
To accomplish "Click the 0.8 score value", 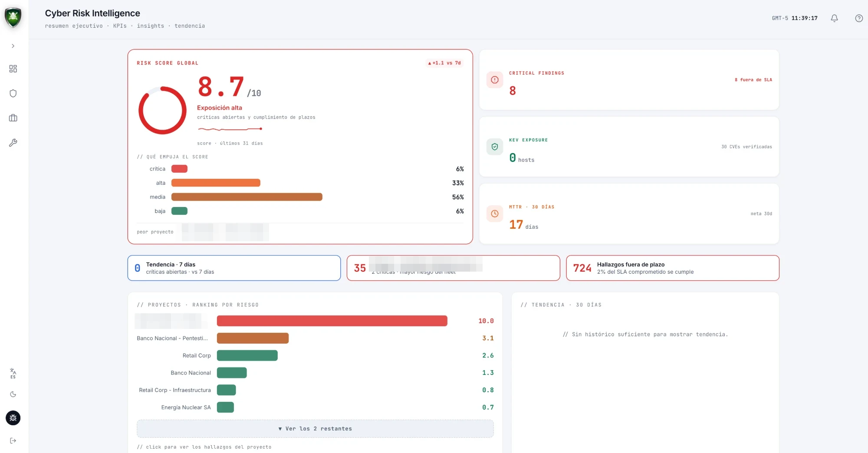I will point(488,390).
